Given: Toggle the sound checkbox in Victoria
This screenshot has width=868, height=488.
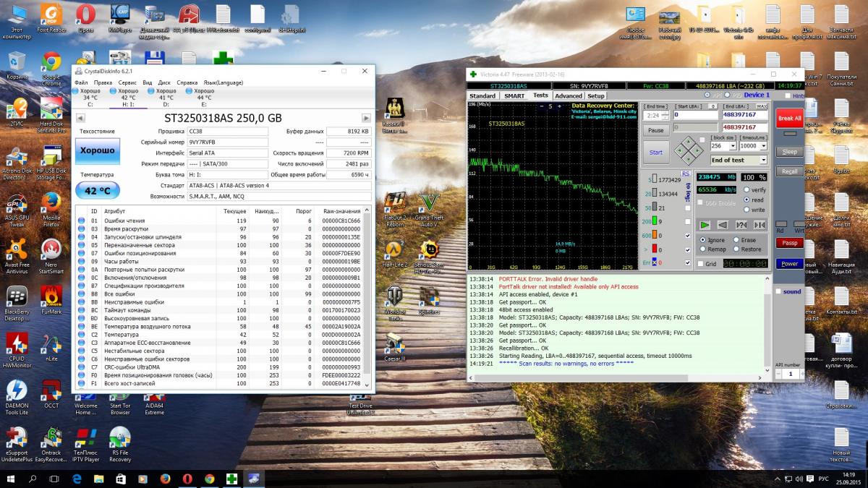Looking at the screenshot, I should [778, 291].
